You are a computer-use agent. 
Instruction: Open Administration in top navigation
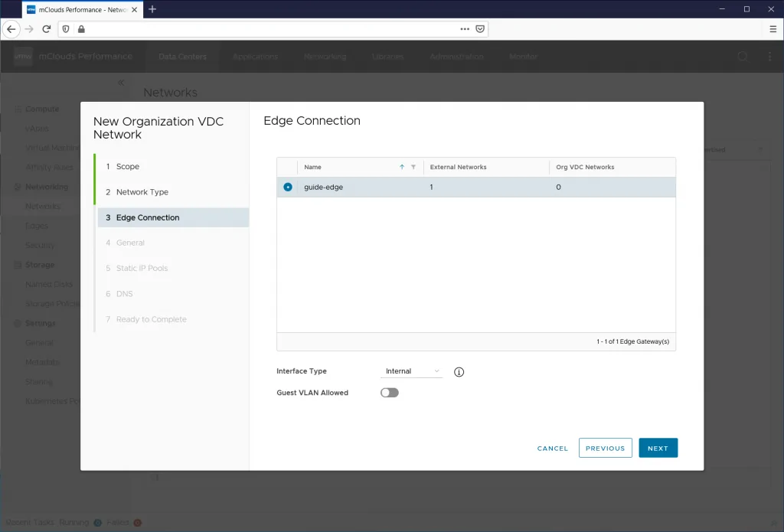point(456,57)
